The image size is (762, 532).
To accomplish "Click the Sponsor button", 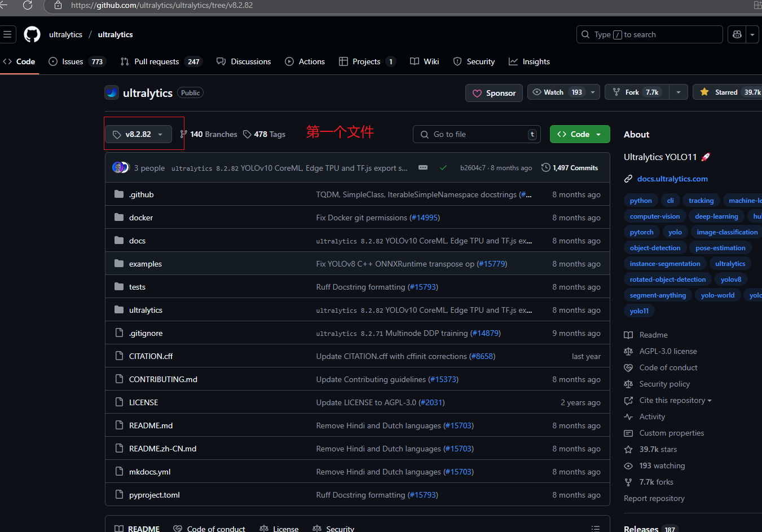I will pos(494,93).
